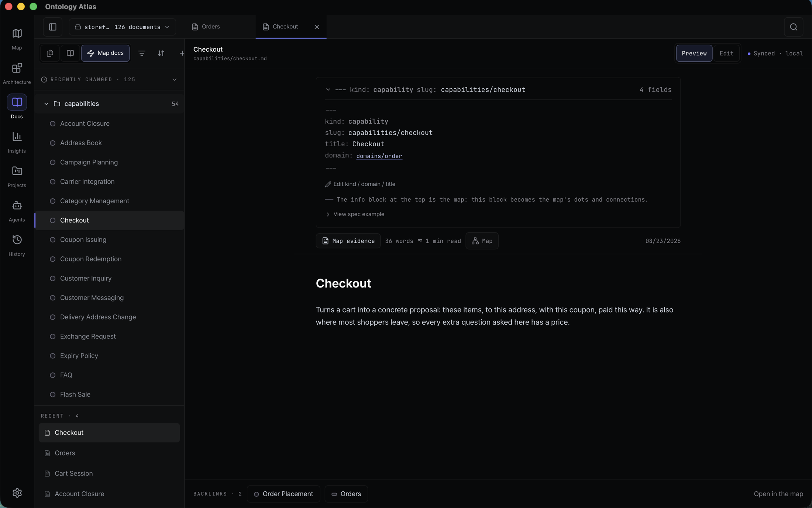Open Account Closure in capabilities tree

(x=110, y=123)
